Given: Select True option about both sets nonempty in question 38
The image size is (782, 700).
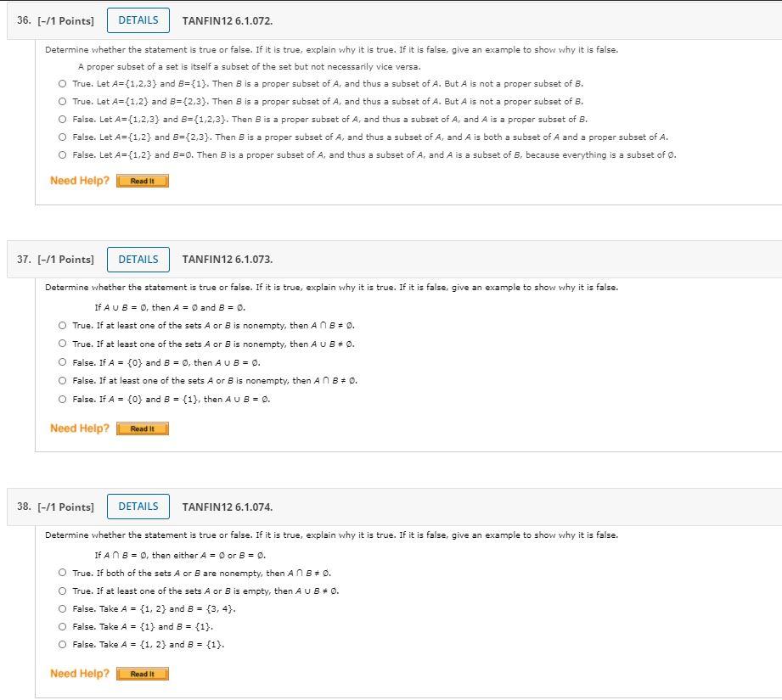Looking at the screenshot, I should tap(62, 573).
